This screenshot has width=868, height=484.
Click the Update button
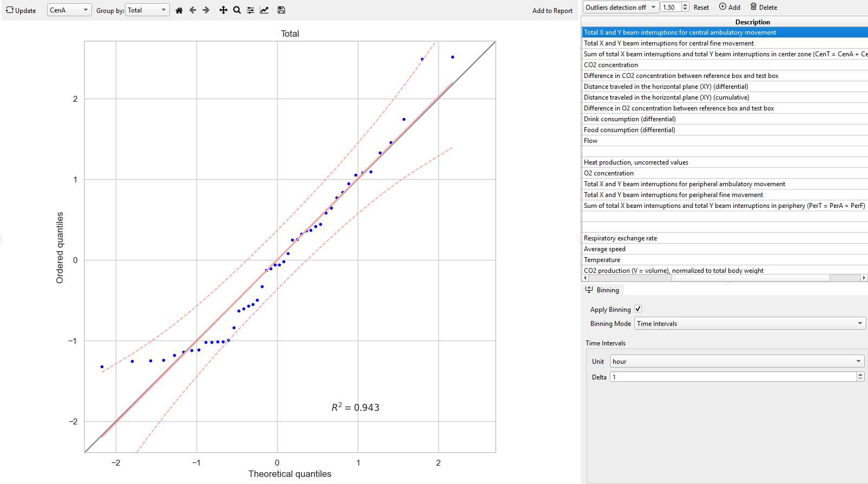tap(21, 10)
